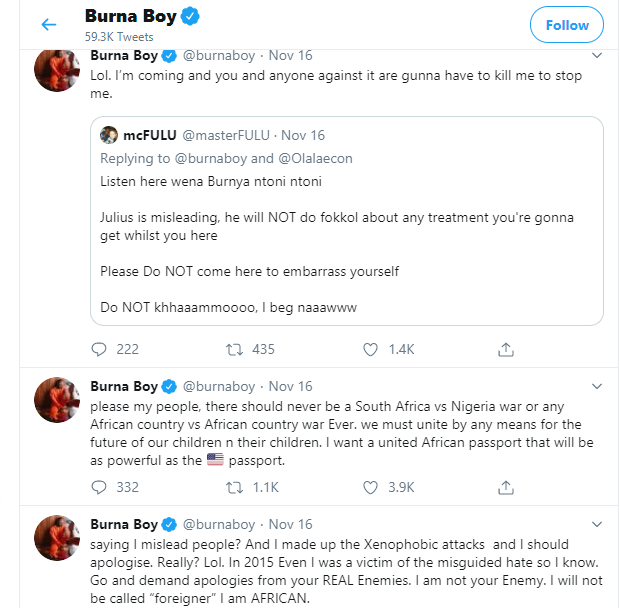Follow Burna Boy
Image resolution: width=620 pixels, height=608 pixels.
(567, 25)
